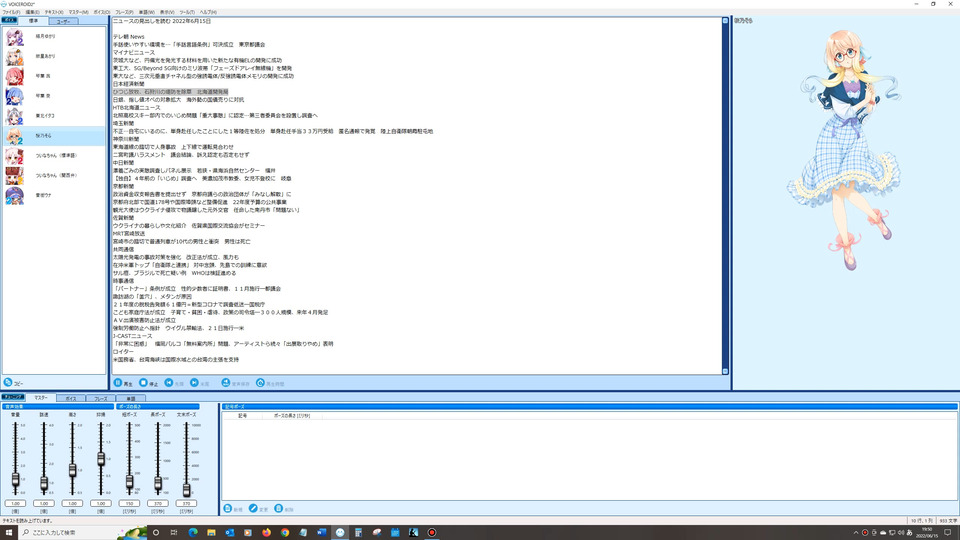Click the 高さ (pitch) slider handle

(x=72, y=470)
